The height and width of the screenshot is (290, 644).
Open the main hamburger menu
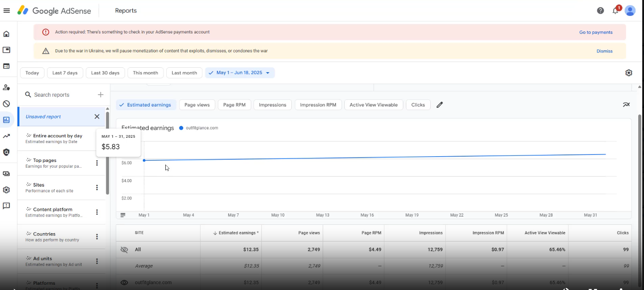(x=7, y=11)
